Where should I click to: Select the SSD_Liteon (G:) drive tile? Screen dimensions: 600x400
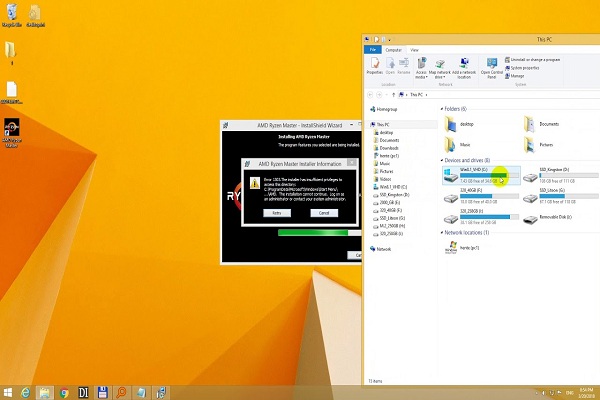561,196
